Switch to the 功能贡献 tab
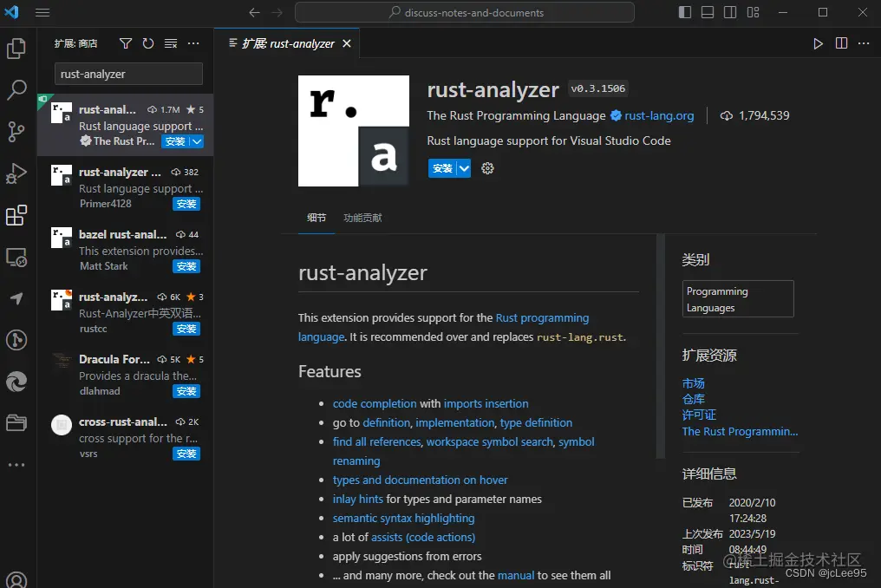 coord(362,218)
